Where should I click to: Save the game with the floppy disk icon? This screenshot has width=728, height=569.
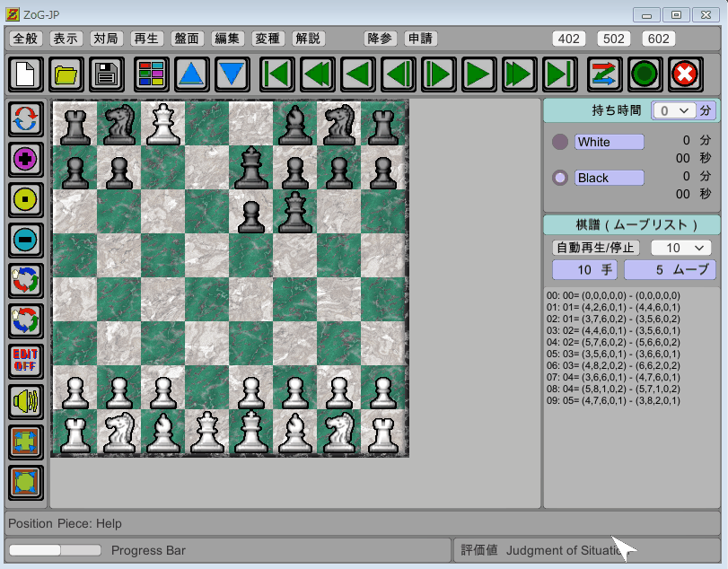[x=107, y=74]
